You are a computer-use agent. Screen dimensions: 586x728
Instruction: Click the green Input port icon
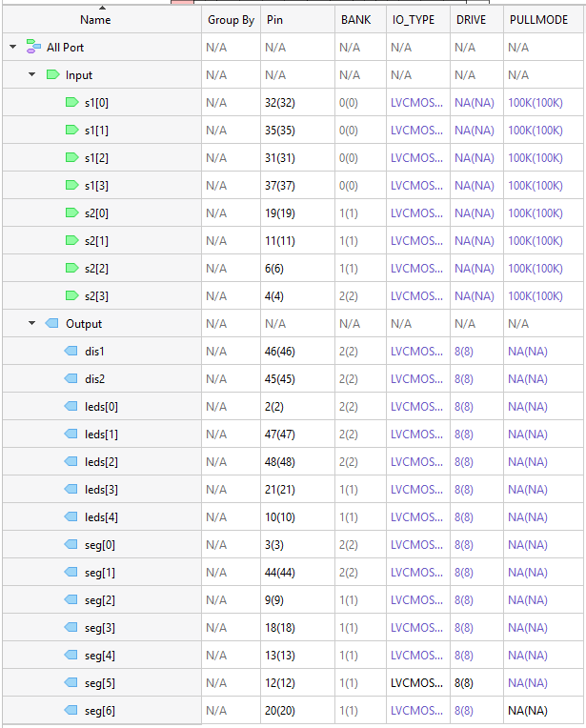[x=53, y=74]
